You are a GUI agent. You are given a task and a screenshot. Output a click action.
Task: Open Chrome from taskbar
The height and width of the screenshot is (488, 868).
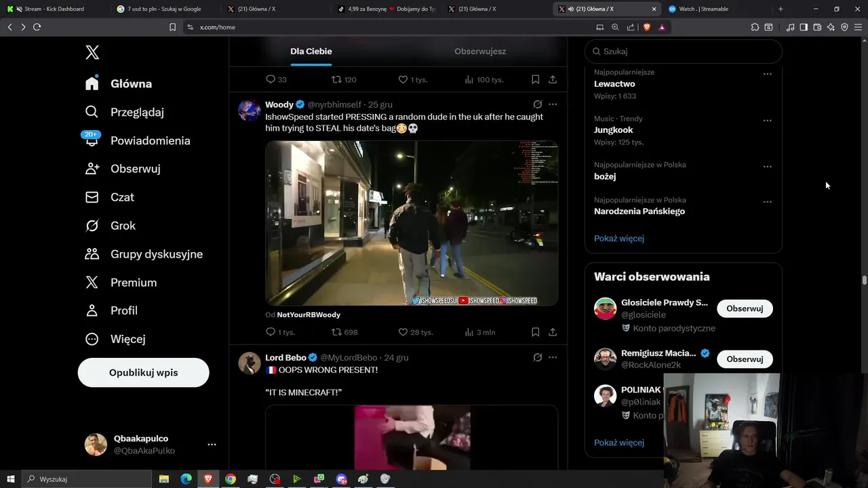(x=231, y=479)
